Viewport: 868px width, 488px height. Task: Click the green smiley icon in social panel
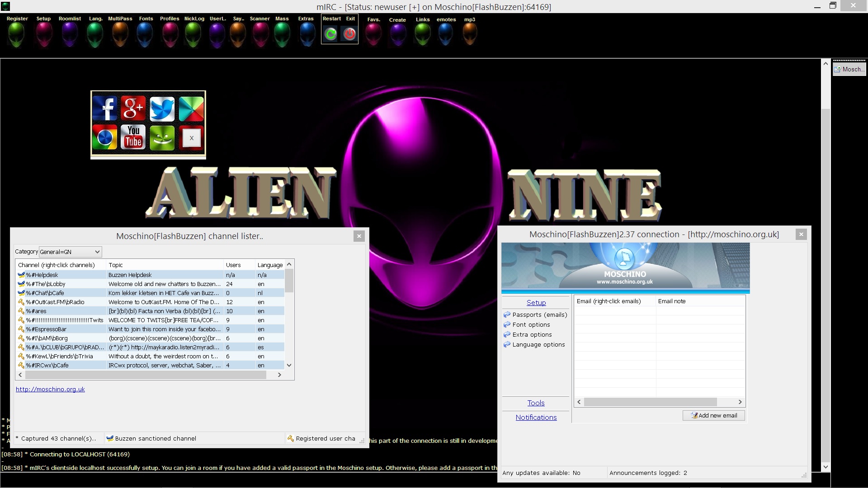(x=162, y=137)
